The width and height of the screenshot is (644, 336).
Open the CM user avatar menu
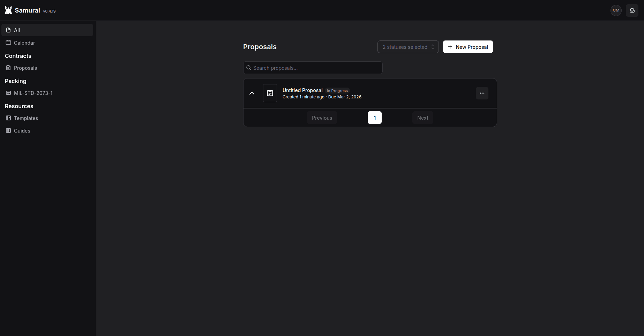[616, 10]
